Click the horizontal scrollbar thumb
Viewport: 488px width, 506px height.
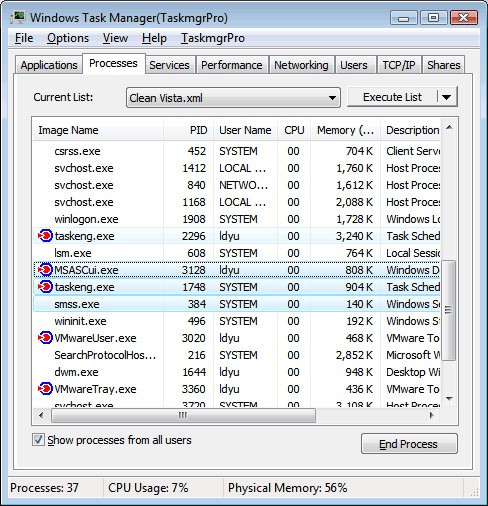pyautogui.click(x=183, y=415)
